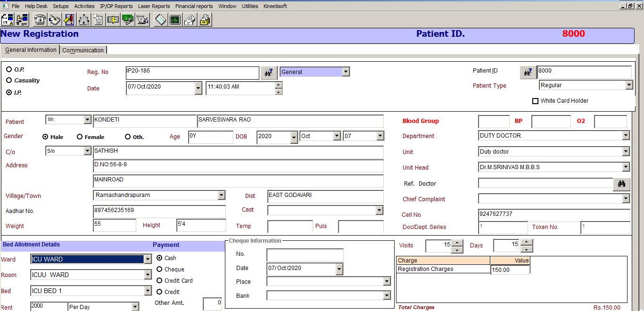
Task: Click the telephone icon in the toolbar
Action: tap(40, 20)
